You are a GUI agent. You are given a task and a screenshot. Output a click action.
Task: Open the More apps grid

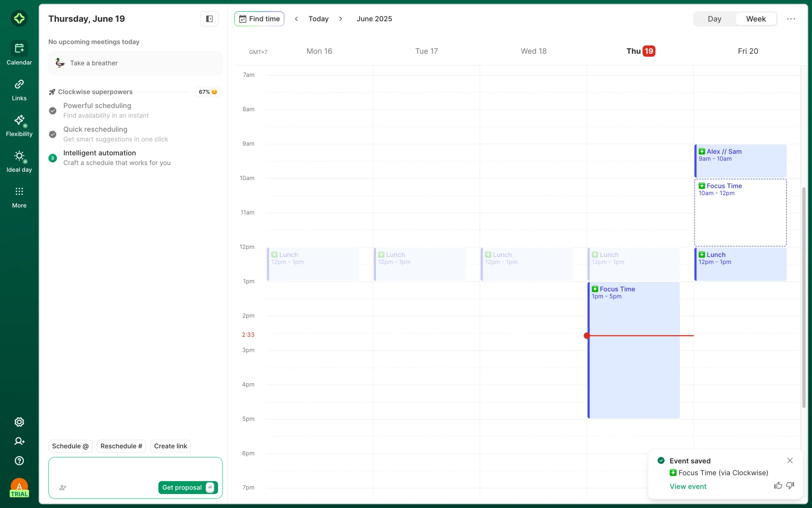coord(19,197)
